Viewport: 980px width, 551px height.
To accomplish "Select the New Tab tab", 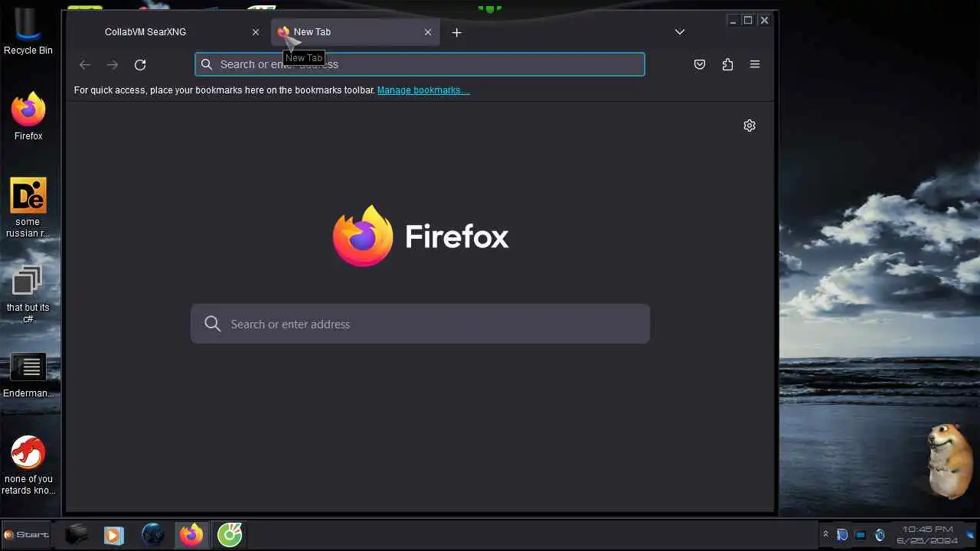I will point(356,32).
